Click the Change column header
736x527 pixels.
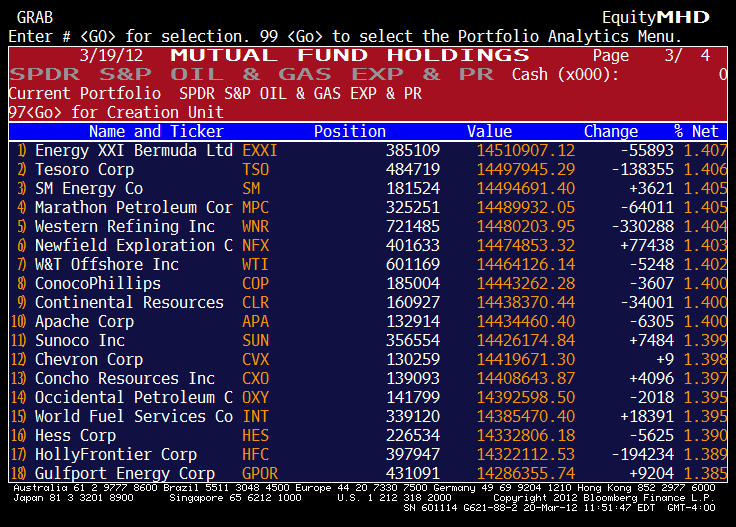611,131
